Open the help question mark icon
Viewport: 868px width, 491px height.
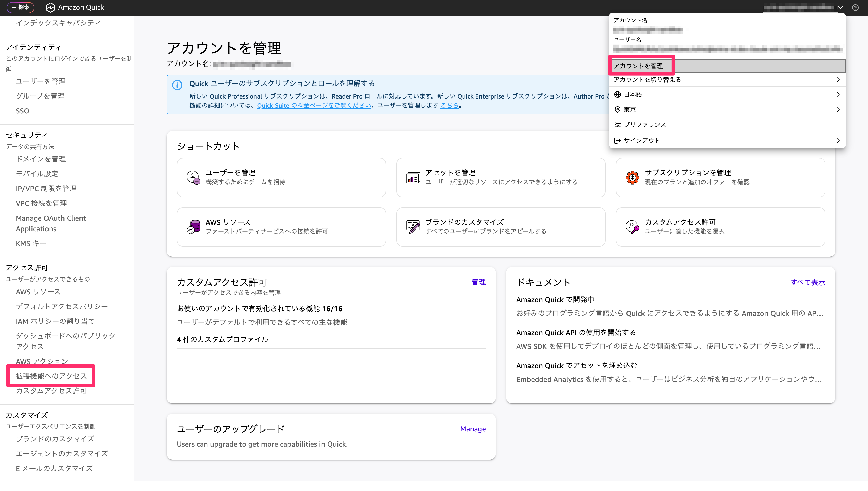(855, 7)
